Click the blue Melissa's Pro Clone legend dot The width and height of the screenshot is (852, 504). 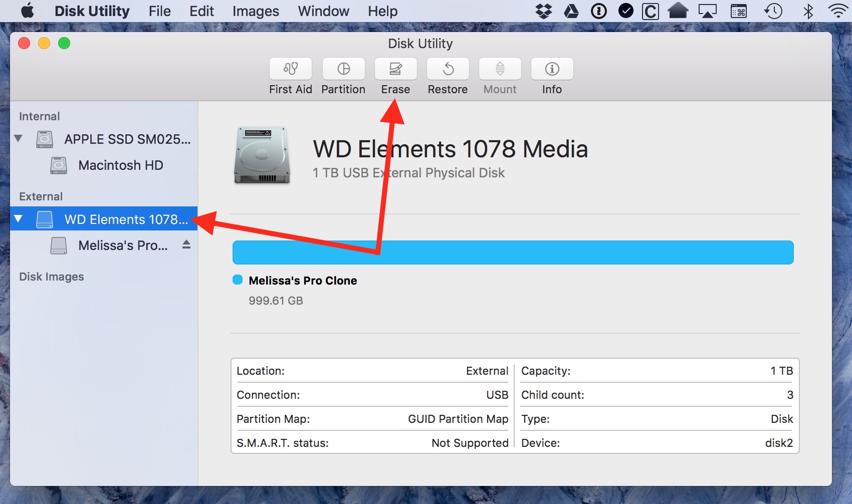[238, 280]
